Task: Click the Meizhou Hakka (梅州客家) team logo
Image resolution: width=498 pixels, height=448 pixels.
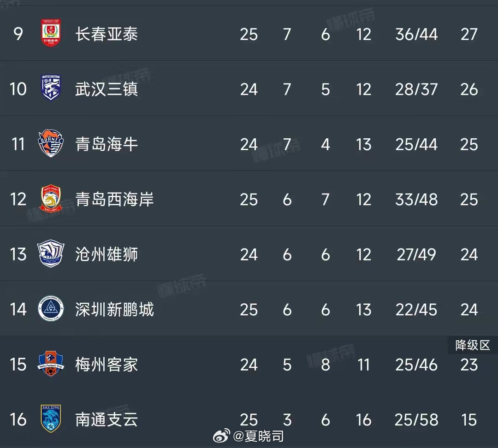Action: 51,364
